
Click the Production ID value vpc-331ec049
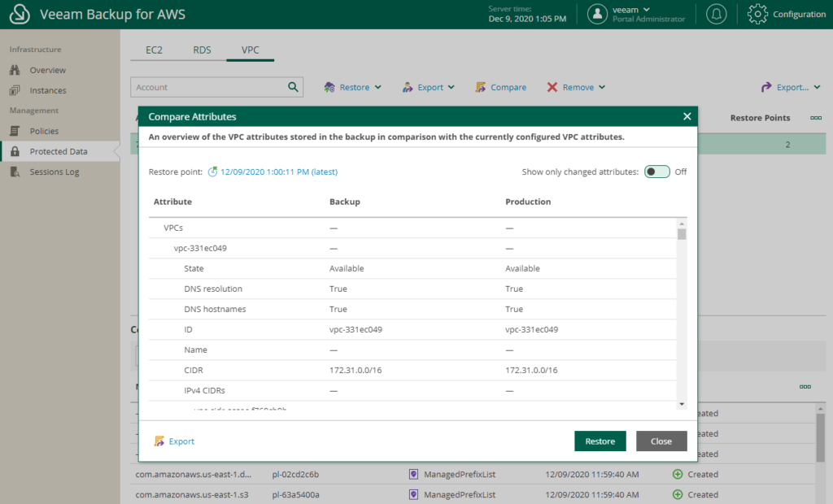coord(532,329)
